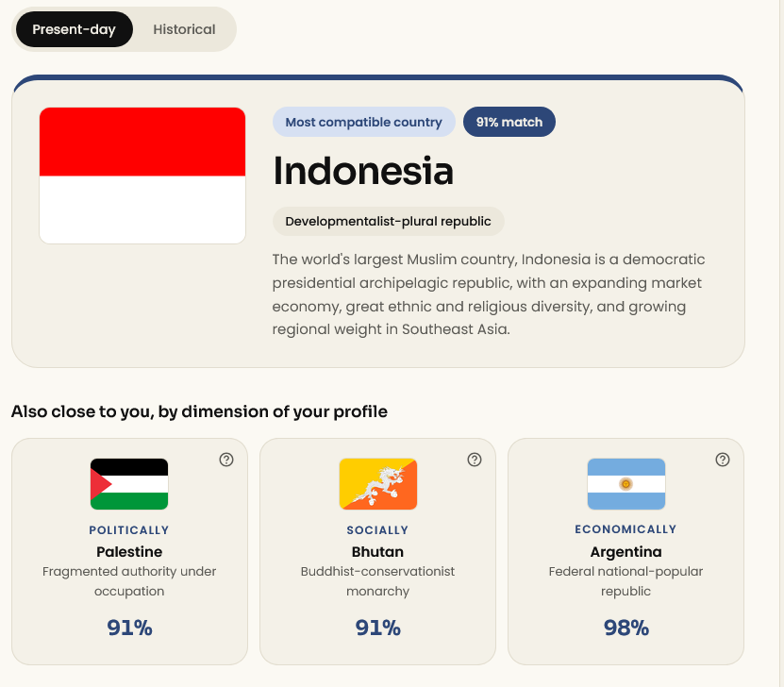The width and height of the screenshot is (784, 687).
Task: Click the Economically dimension label
Action: click(626, 529)
